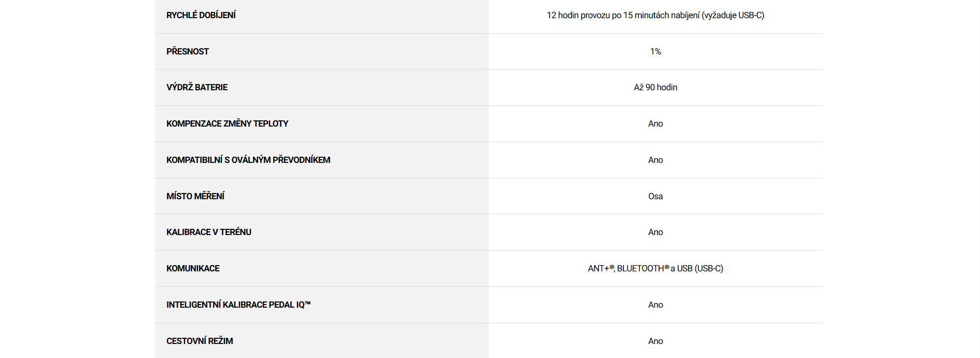Click INTELIGENTNÍ KALIBRACE PEDAL IQ label
The width and height of the screenshot is (980, 358).
(x=238, y=305)
